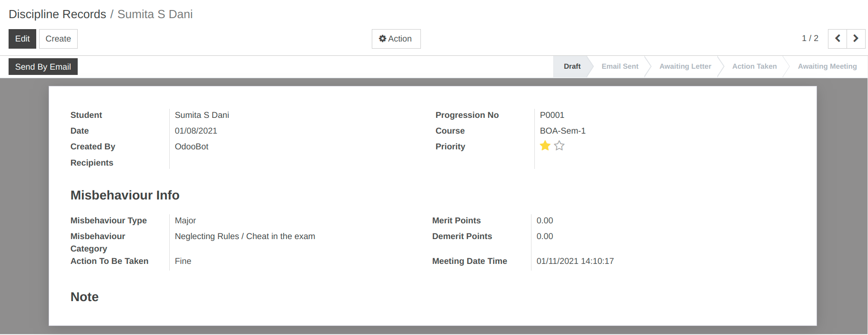Viewport: 868px width, 335px height.
Task: Click Send By Email button
Action: click(43, 67)
